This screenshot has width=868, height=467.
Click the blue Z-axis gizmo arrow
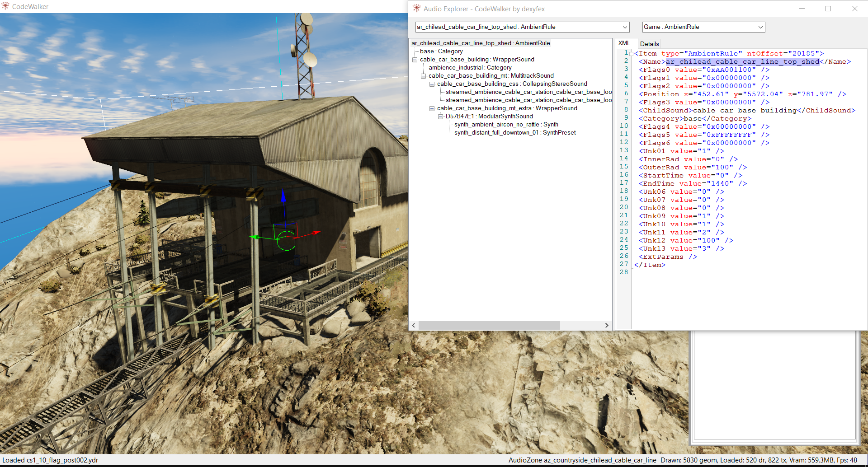pyautogui.click(x=283, y=196)
